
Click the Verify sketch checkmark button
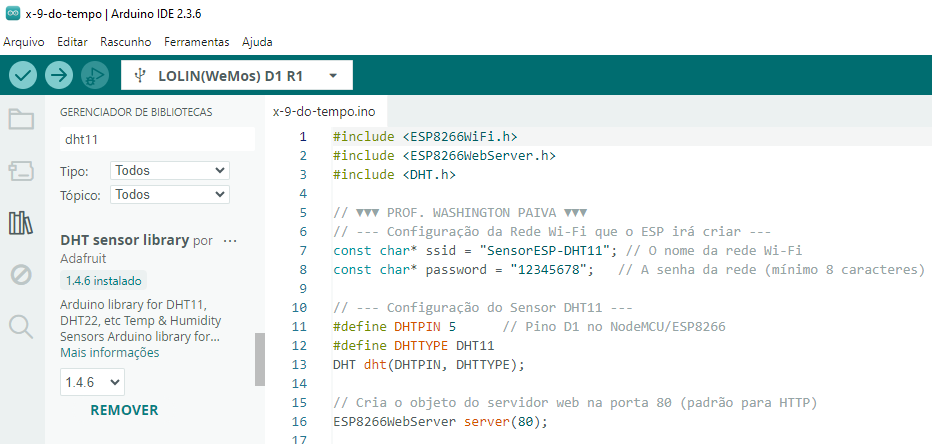tap(23, 75)
